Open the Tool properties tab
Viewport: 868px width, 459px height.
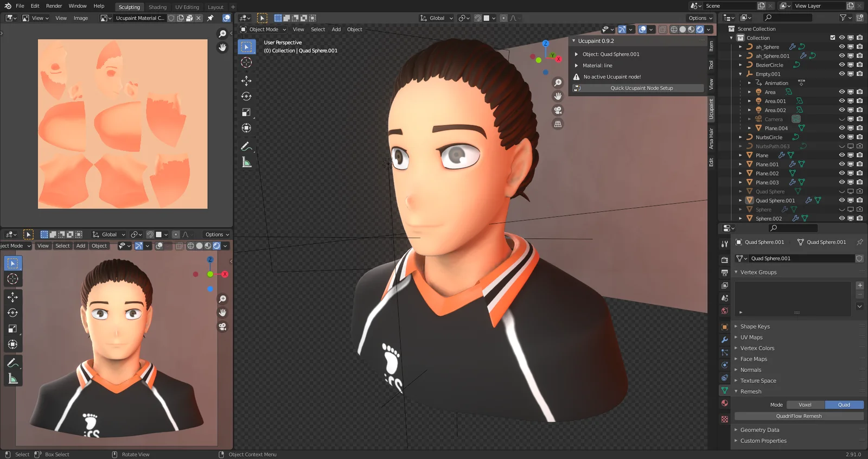tap(725, 244)
